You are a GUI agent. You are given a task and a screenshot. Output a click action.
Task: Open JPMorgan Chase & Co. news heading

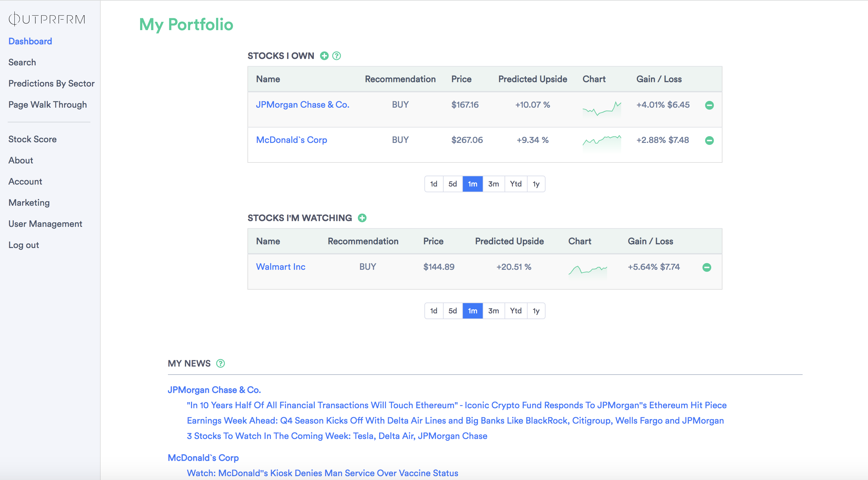point(214,390)
